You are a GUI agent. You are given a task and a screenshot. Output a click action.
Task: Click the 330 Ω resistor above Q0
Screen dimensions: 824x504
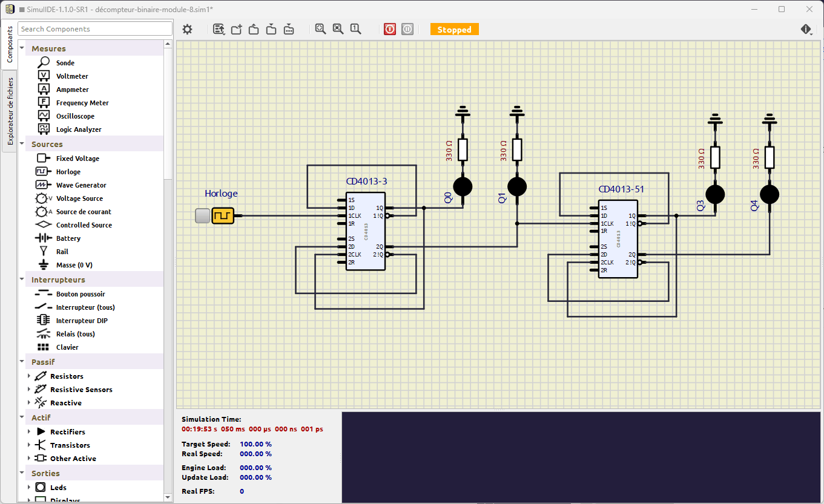pos(463,149)
